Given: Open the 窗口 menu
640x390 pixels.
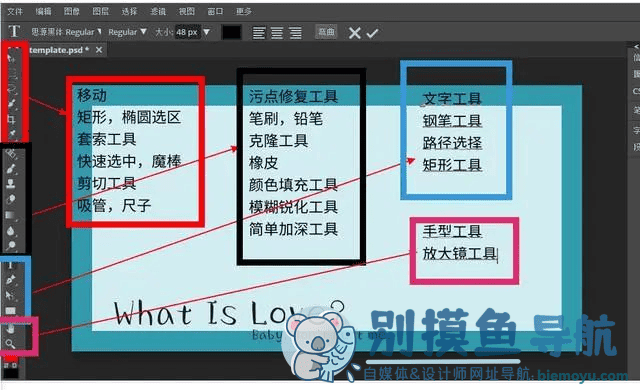Looking at the screenshot, I should [215, 11].
